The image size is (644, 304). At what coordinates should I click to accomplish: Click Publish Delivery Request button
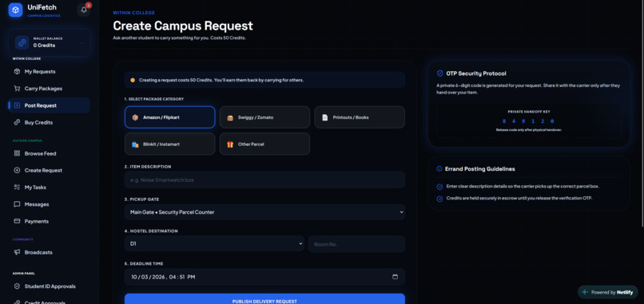[264, 299]
